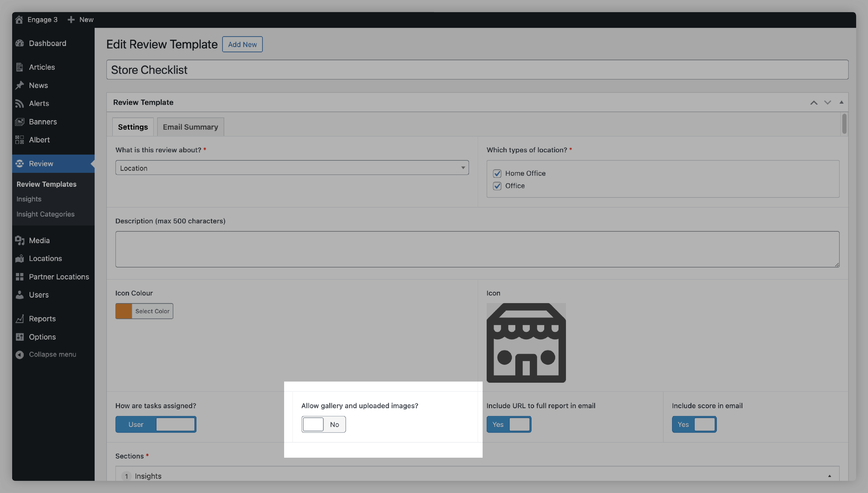Click the Media library icon
The image size is (868, 493).
[x=20, y=240]
